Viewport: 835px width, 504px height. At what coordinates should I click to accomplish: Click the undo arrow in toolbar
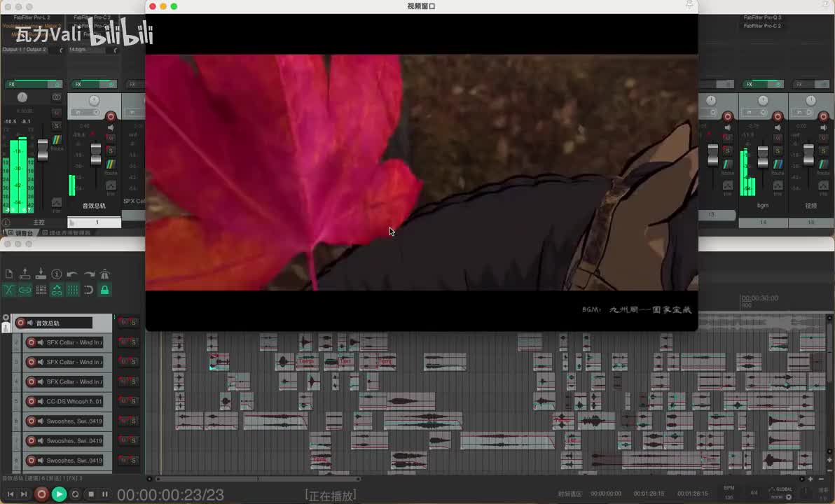tap(72, 274)
